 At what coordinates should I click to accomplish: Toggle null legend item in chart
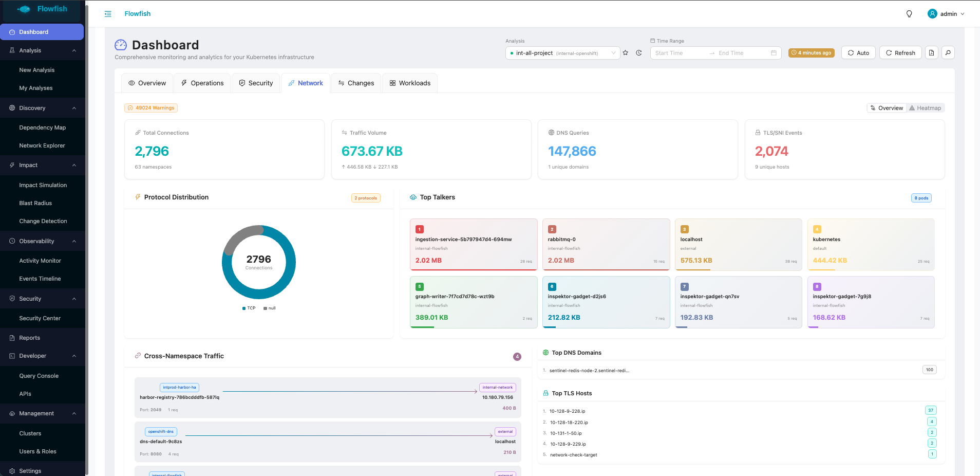(x=270, y=308)
